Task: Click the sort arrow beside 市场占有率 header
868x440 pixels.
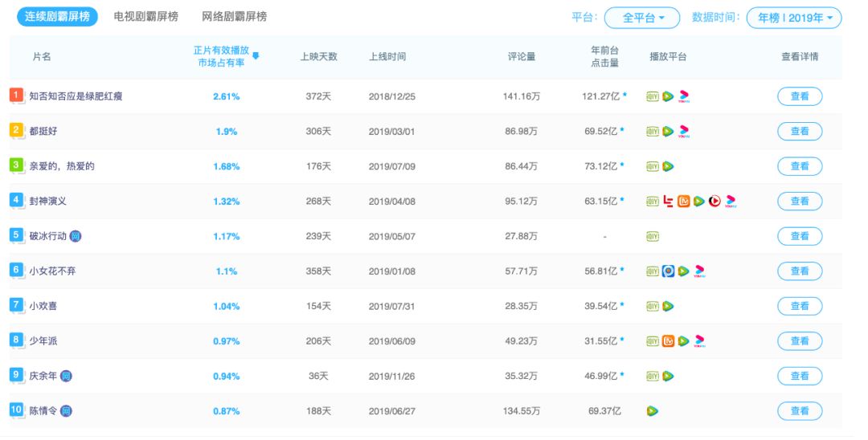Action: tap(256, 56)
